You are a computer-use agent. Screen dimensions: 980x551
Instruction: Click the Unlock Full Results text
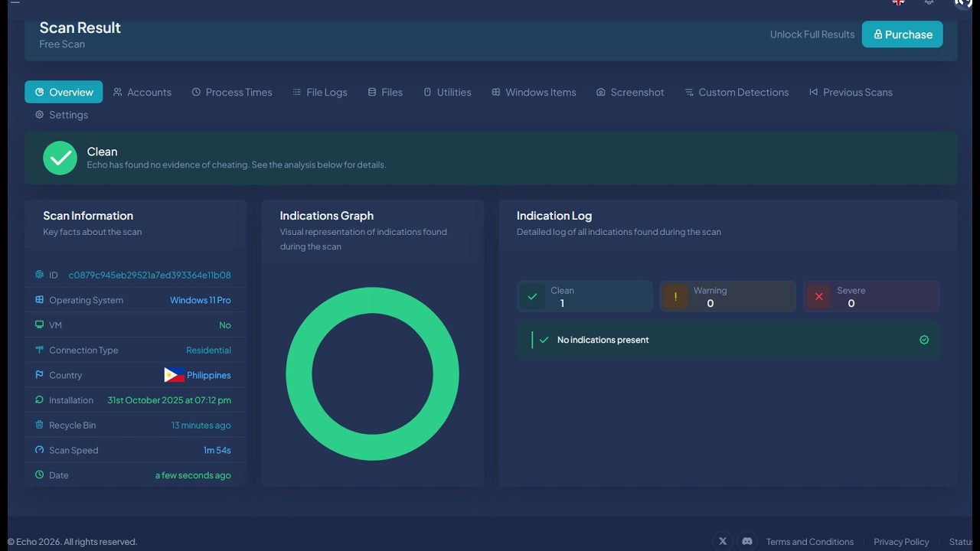[812, 34]
